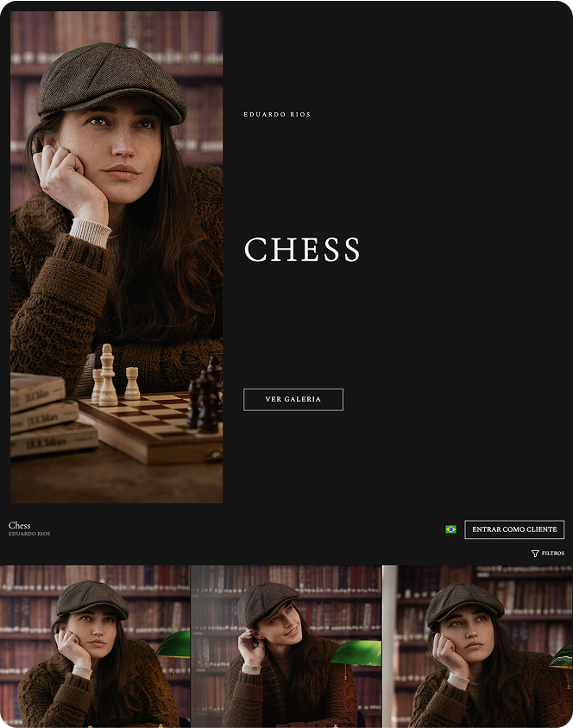Open the Filtros funnel icon
The width and height of the screenshot is (573, 728).
(535, 554)
